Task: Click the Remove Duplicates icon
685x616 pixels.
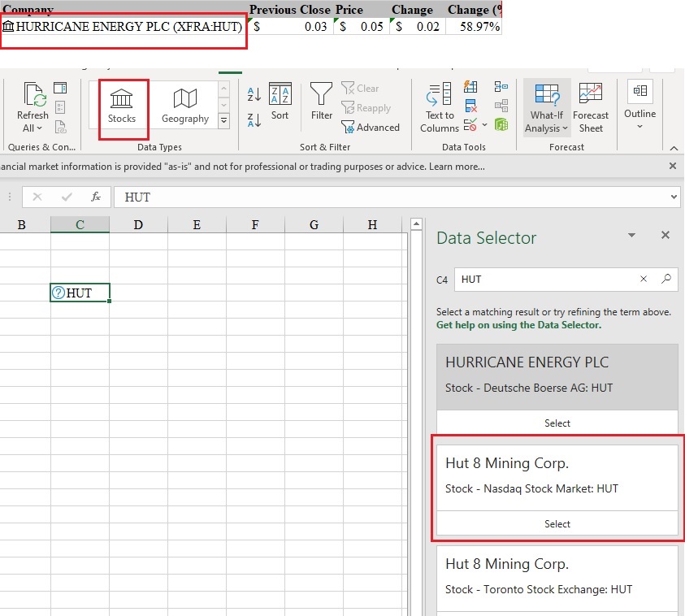Action: 470,106
